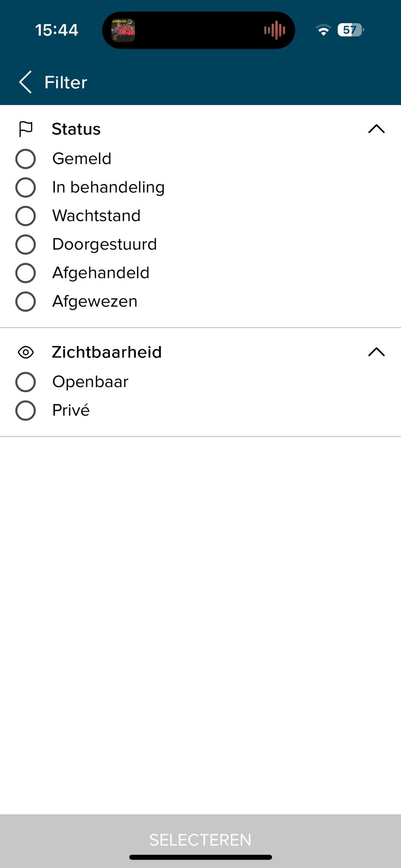The width and height of the screenshot is (401, 868).
Task: Select the Privé visibility option
Action: click(25, 410)
